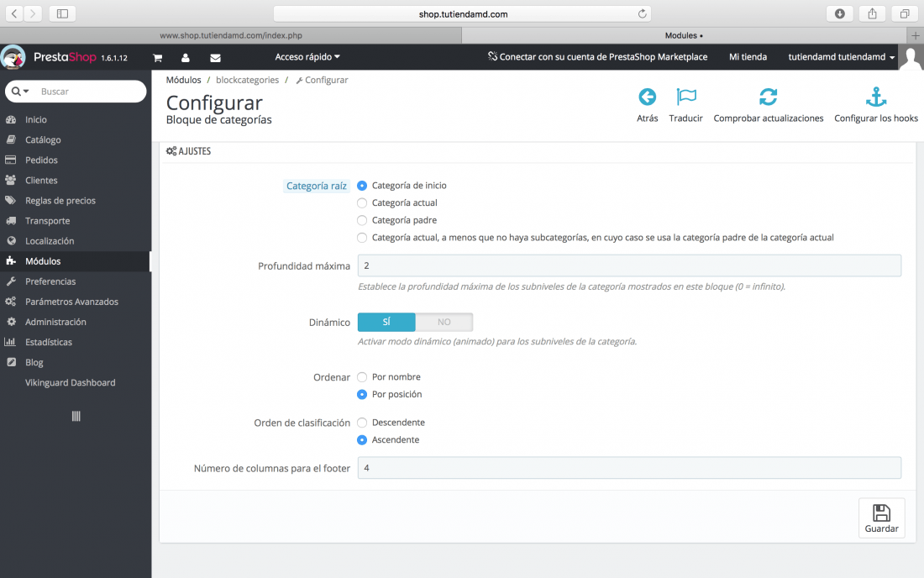
Task: Click the Safari address bar
Action: pyautogui.click(x=463, y=13)
